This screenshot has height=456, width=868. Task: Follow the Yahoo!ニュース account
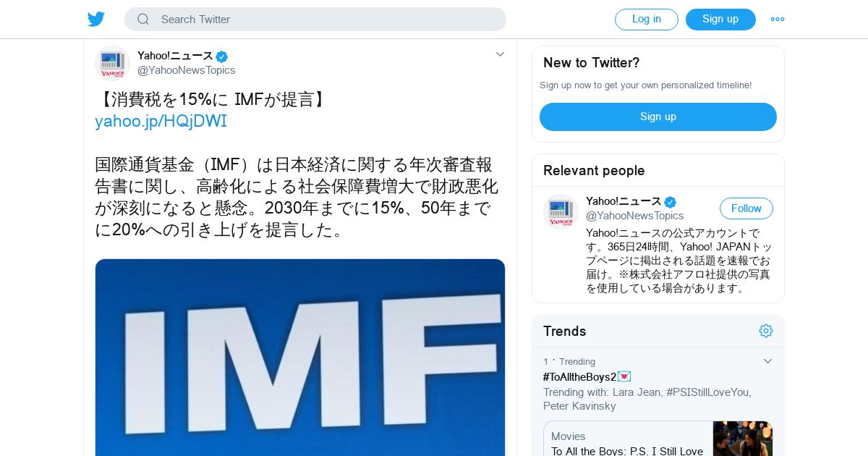pyautogui.click(x=746, y=208)
